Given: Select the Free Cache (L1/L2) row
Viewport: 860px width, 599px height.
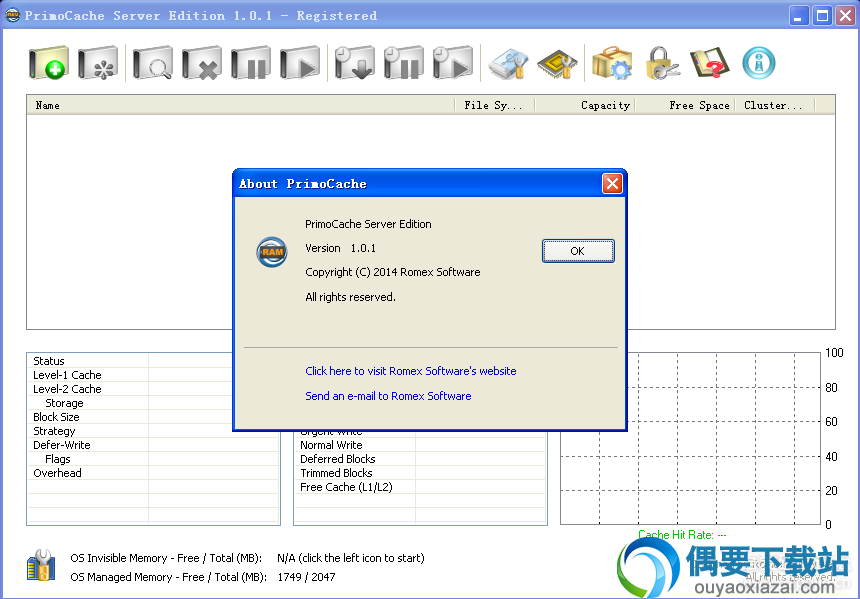Looking at the screenshot, I should pyautogui.click(x=420, y=487).
